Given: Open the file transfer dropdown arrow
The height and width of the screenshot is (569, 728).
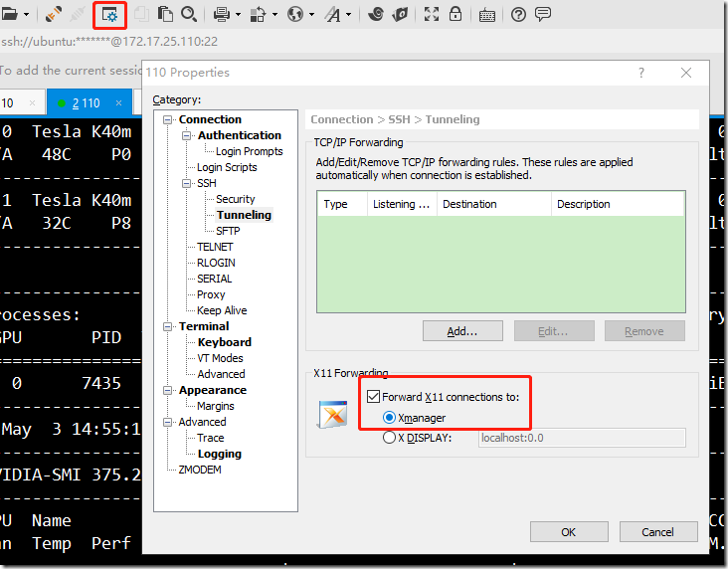Looking at the screenshot, I should click(274, 15).
